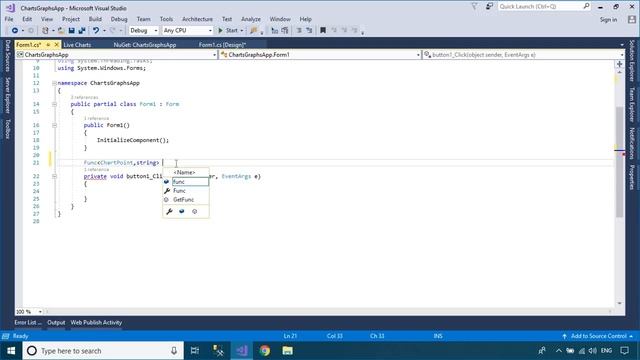The image size is (640, 360).
Task: Open the Architecture menu
Action: [197, 19]
